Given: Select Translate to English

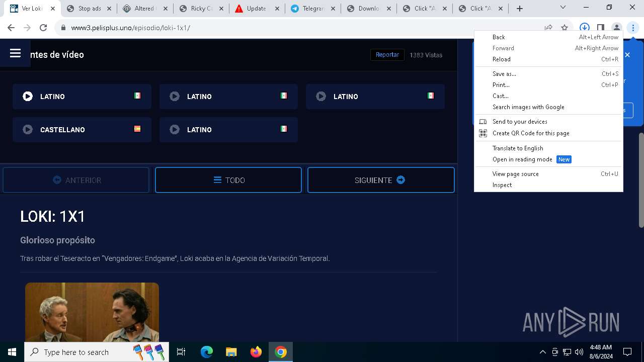Looking at the screenshot, I should point(548,148).
